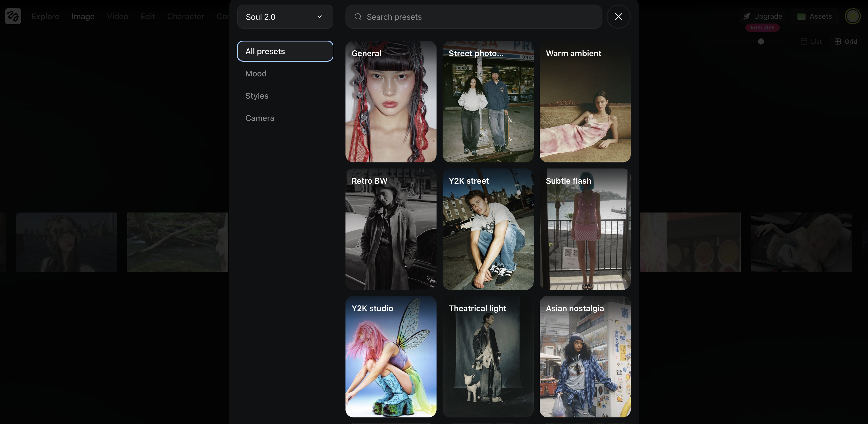
Task: Click the 50% OFF badge
Action: click(x=762, y=28)
